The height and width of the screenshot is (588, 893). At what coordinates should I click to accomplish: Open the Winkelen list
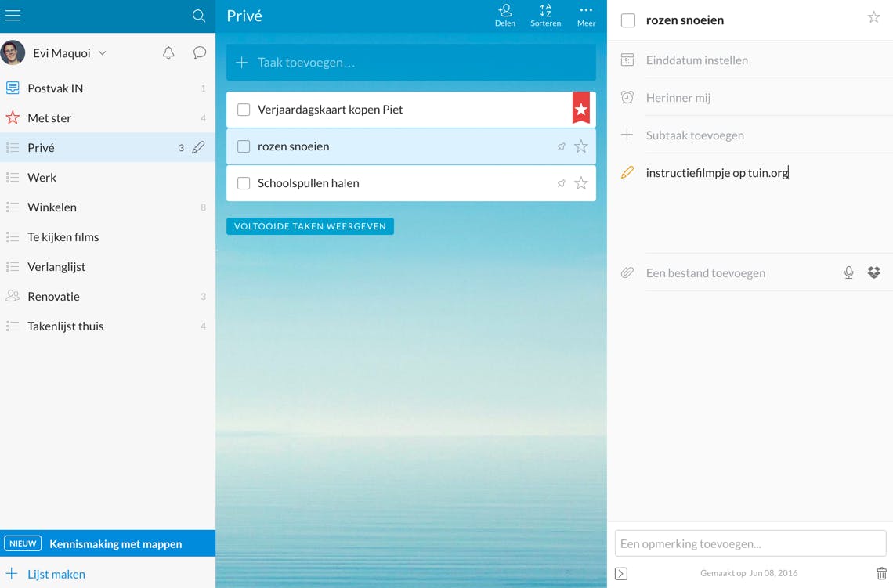tap(107, 207)
